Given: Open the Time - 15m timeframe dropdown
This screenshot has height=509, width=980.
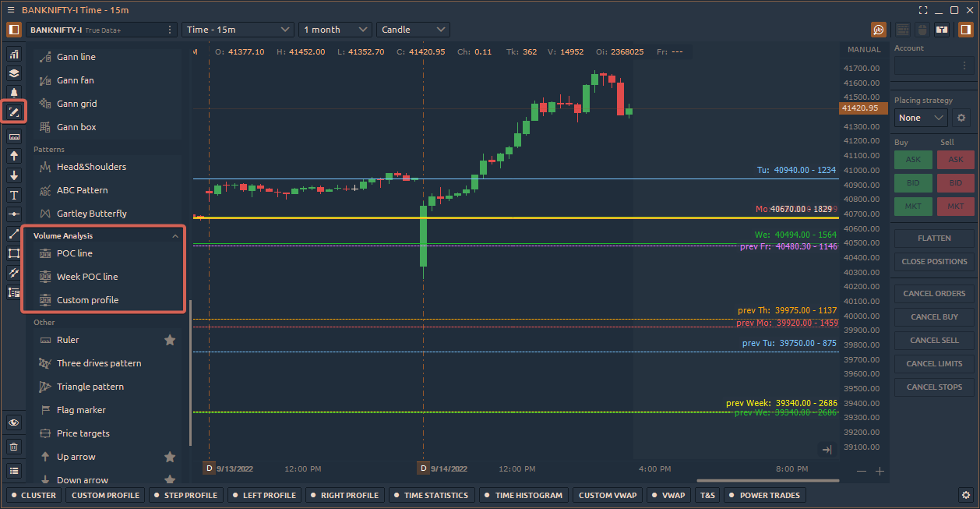Looking at the screenshot, I should pos(238,29).
